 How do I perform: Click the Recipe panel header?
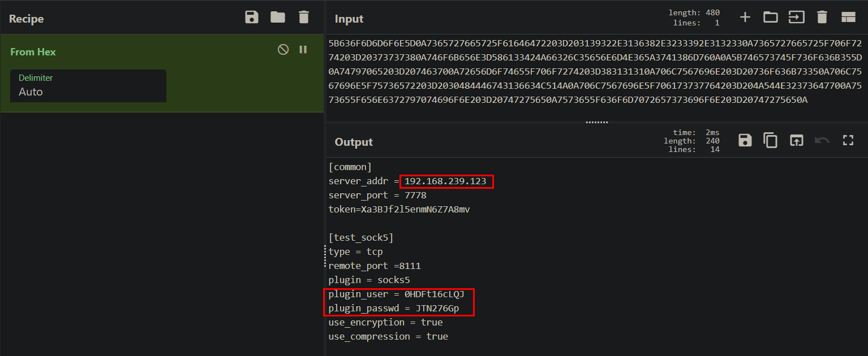(26, 19)
